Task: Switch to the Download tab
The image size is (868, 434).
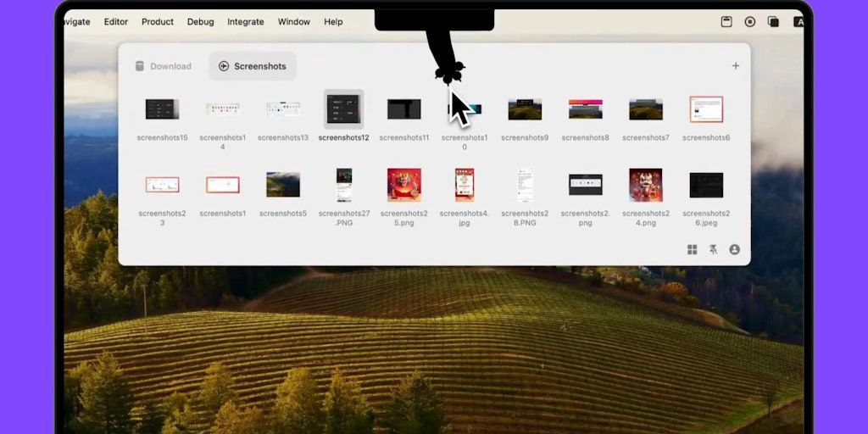Action: click(164, 66)
